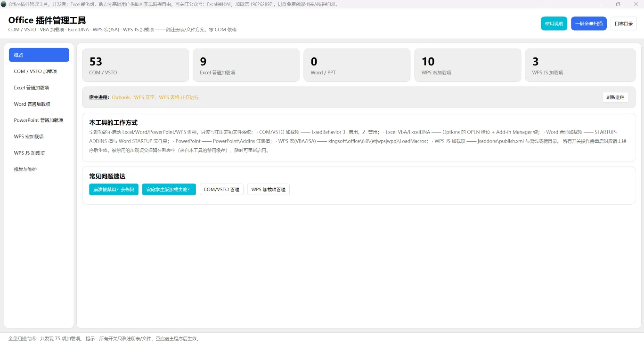Viewport: 644px width, 344px height.
Task: Maximize the Office插件管理工具 window
Action: [x=618, y=4]
